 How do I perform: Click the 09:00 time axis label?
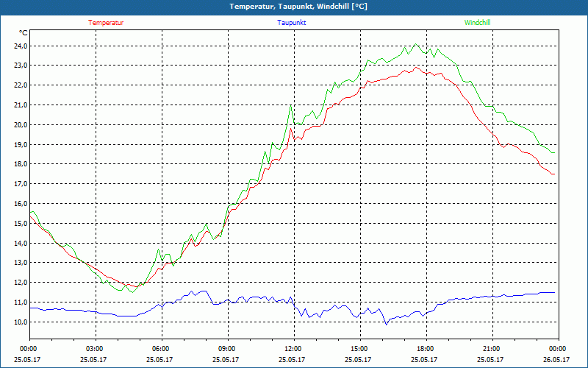tap(228, 349)
